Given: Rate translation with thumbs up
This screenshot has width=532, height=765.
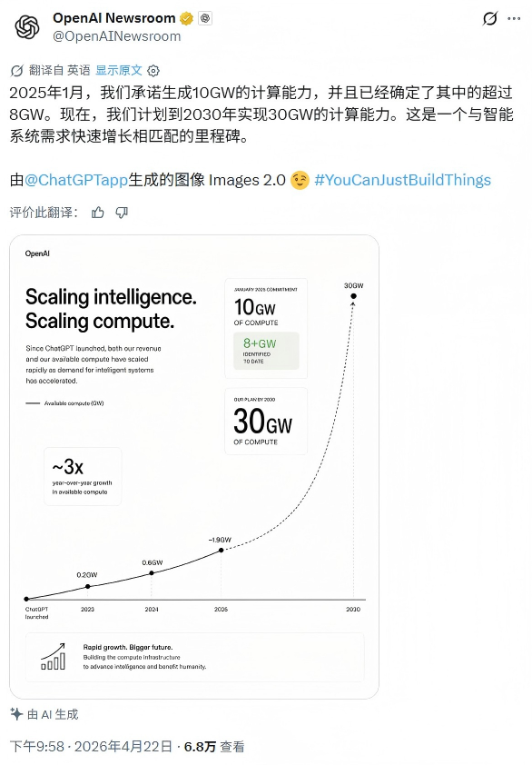Looking at the screenshot, I should (x=98, y=213).
